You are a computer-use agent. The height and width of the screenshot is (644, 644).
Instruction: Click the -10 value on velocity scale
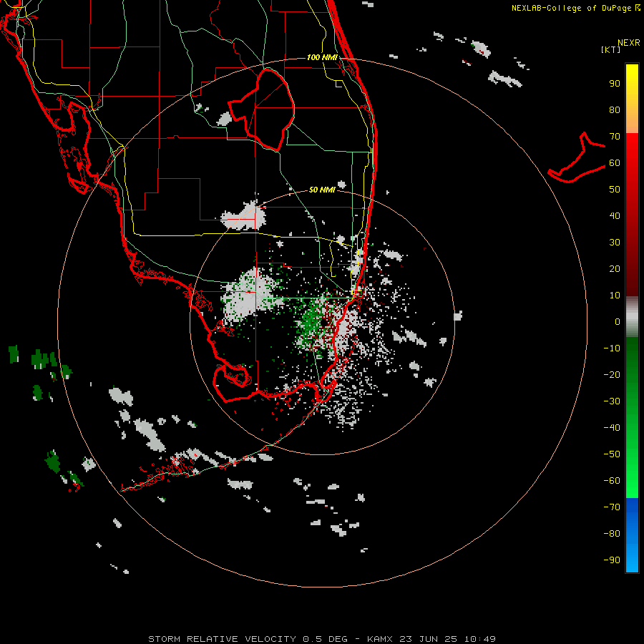coord(612,348)
